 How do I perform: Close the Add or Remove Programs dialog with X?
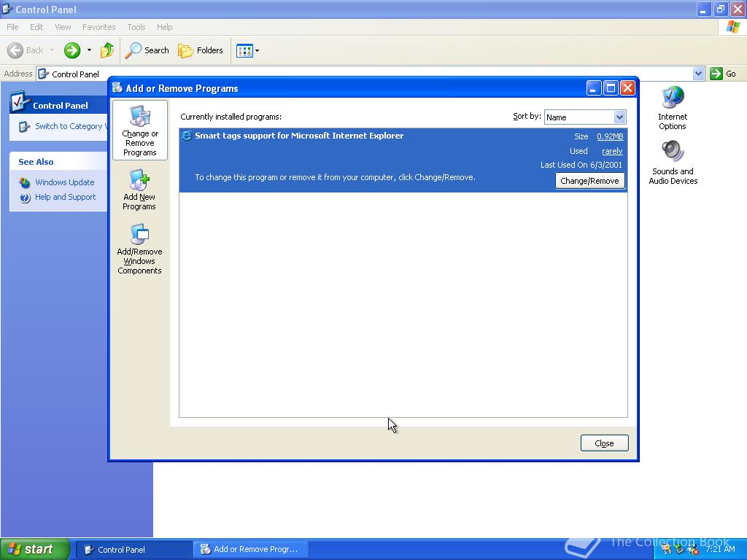tap(628, 88)
